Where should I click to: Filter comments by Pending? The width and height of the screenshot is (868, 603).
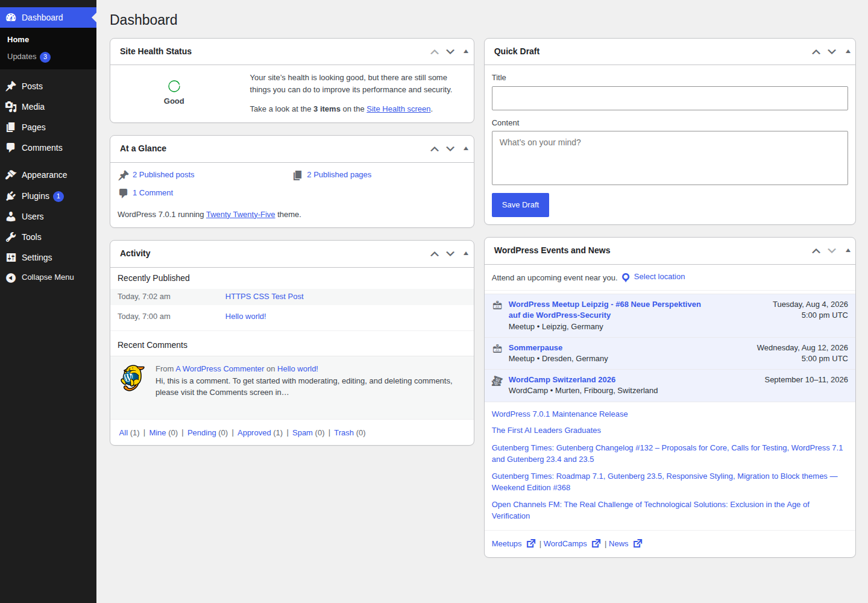[201, 433]
